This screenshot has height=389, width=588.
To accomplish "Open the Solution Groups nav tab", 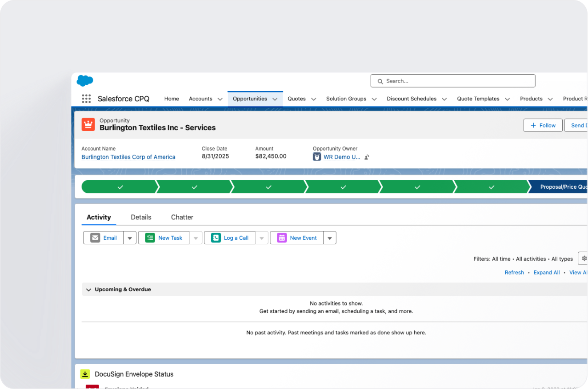I will point(346,99).
